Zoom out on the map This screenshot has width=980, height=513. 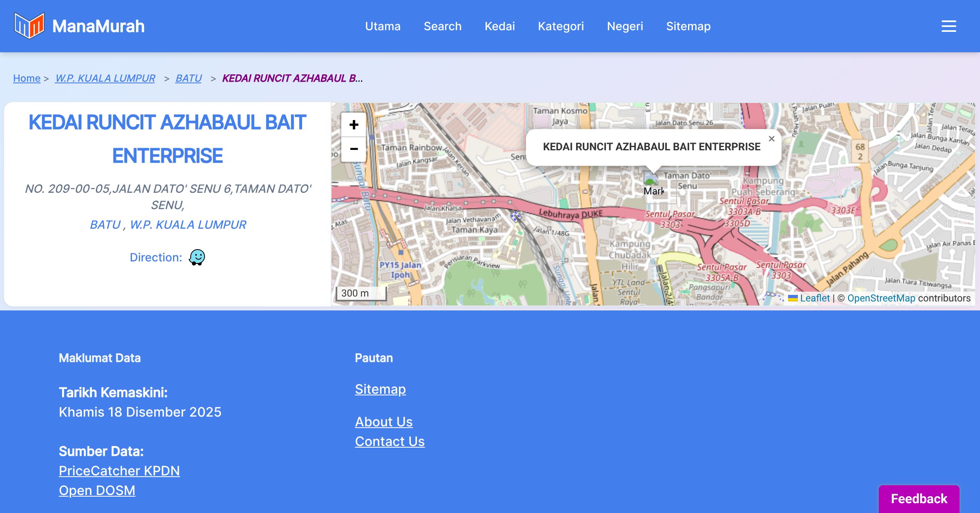[x=354, y=149]
